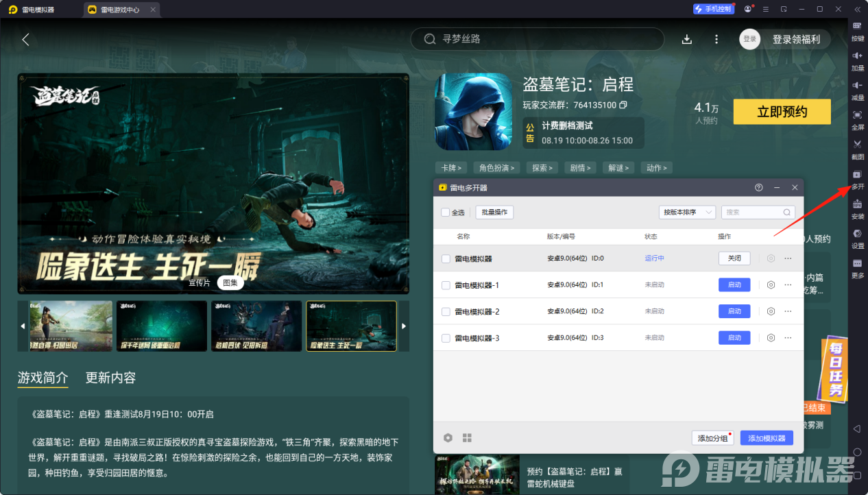Open settings gear for 雷电模拟器-3
This screenshot has width=868, height=495.
(x=771, y=337)
